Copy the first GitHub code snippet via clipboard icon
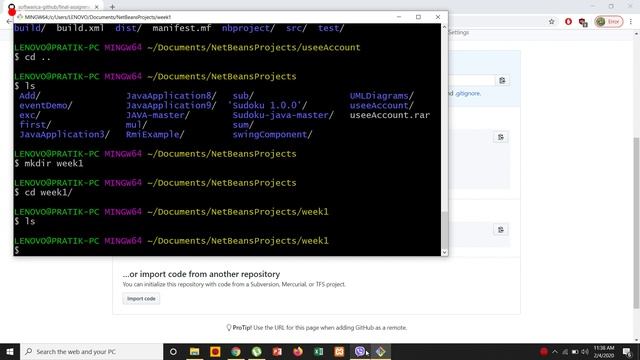The height and width of the screenshot is (360, 640). (502, 80)
